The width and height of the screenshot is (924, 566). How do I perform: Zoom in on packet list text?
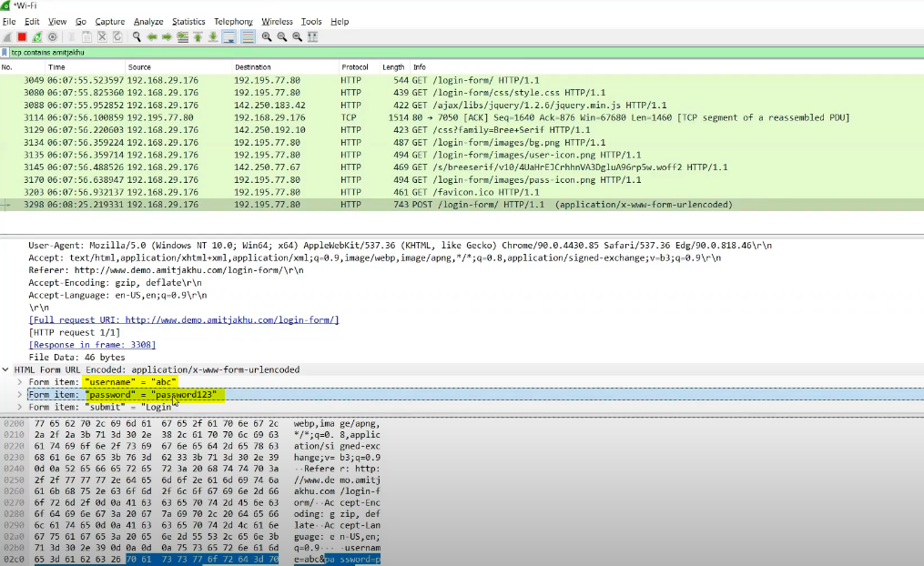(x=267, y=37)
